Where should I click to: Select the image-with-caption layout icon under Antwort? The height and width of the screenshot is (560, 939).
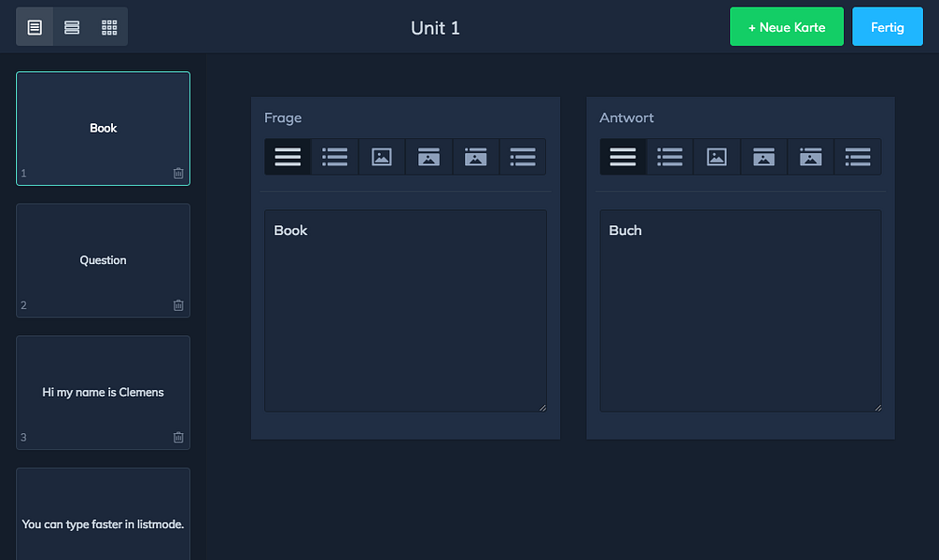(x=809, y=157)
